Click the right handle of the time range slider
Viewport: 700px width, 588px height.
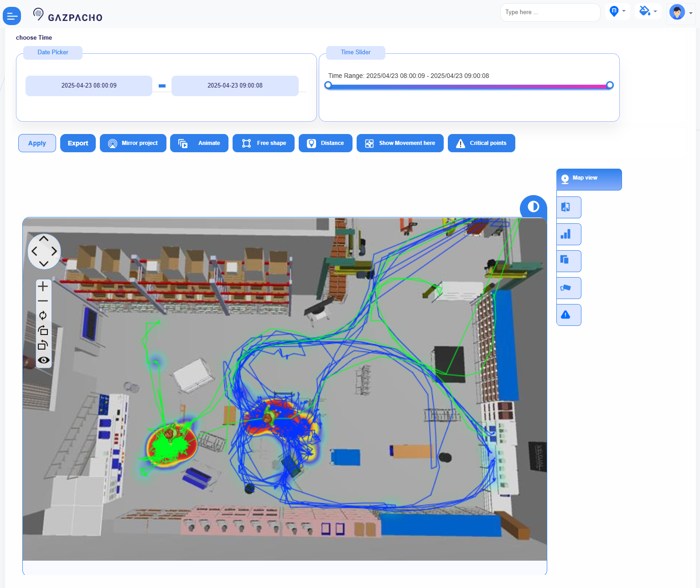pyautogui.click(x=610, y=85)
